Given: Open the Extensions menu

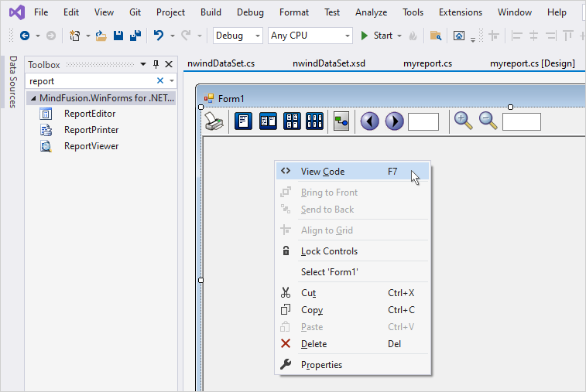Looking at the screenshot, I should (x=461, y=12).
